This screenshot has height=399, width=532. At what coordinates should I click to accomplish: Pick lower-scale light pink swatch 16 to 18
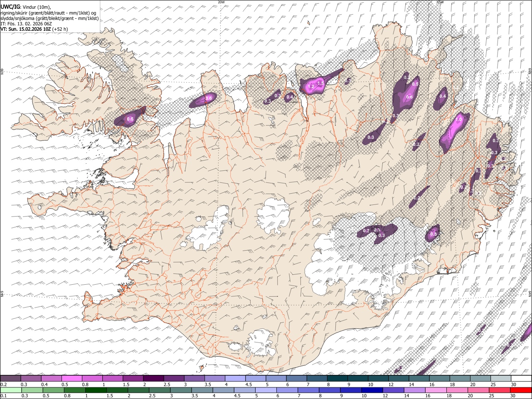pos(436,390)
